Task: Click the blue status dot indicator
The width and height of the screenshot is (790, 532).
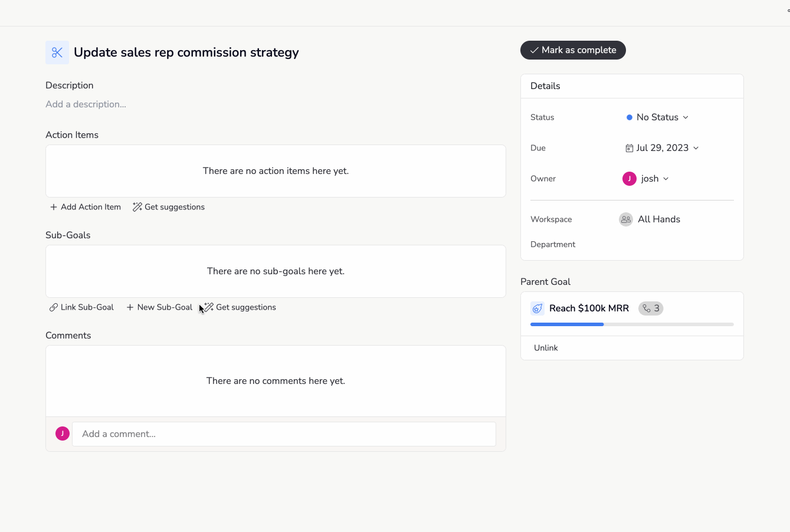Action: coord(630,117)
